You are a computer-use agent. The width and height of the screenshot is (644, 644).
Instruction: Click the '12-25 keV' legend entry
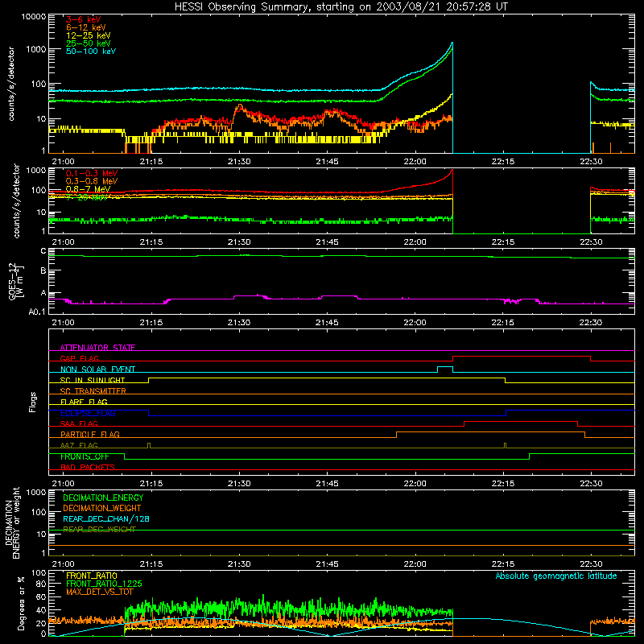tap(89, 35)
